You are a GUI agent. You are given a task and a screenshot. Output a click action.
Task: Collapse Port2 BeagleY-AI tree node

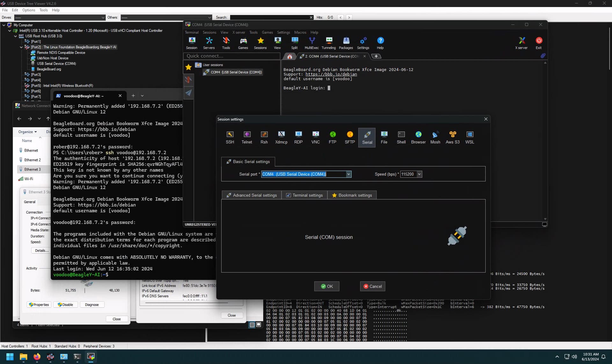[21, 47]
